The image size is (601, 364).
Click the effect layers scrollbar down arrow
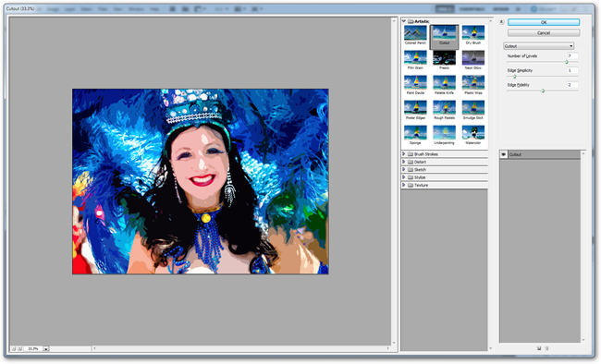[583, 339]
